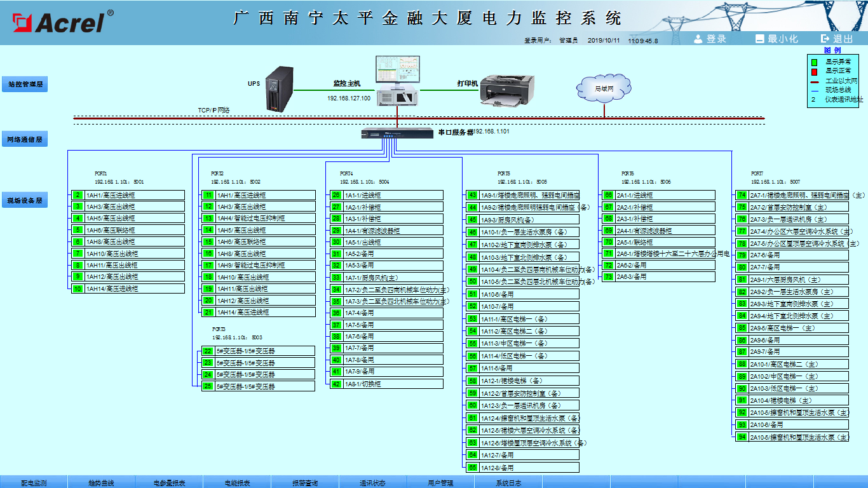The image size is (868, 488).
Task: Switch to the 趋势曲线 tab
Action: 101,482
